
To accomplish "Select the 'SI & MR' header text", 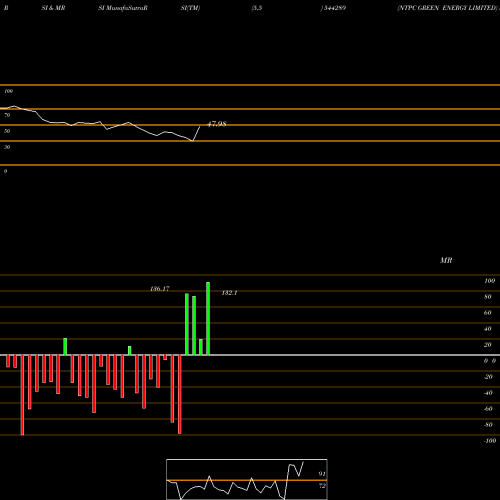I will tap(53, 8).
